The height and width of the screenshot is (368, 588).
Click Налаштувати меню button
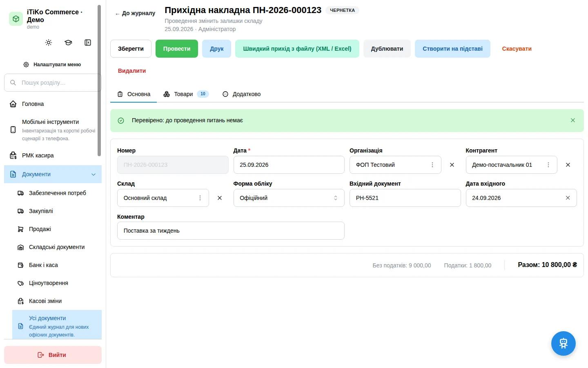(52, 65)
